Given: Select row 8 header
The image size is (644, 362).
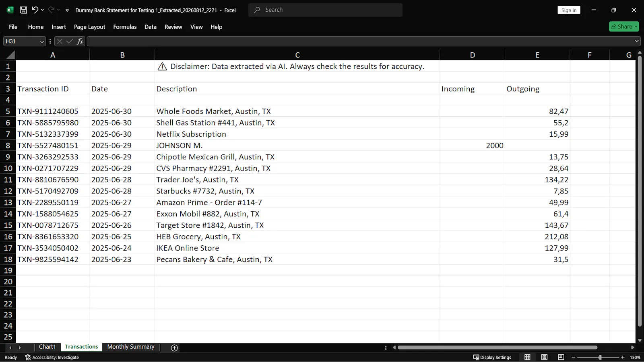Looking at the screenshot, I should click(x=8, y=145).
